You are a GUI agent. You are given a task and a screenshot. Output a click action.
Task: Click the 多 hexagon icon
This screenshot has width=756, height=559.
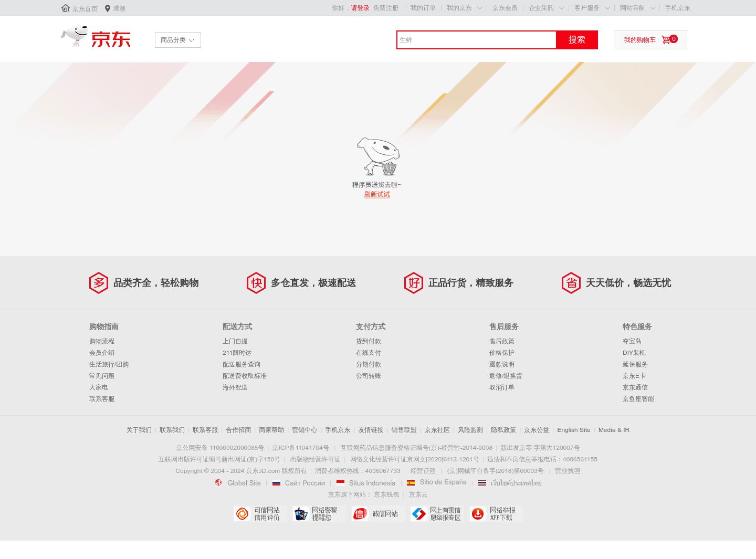tap(99, 283)
